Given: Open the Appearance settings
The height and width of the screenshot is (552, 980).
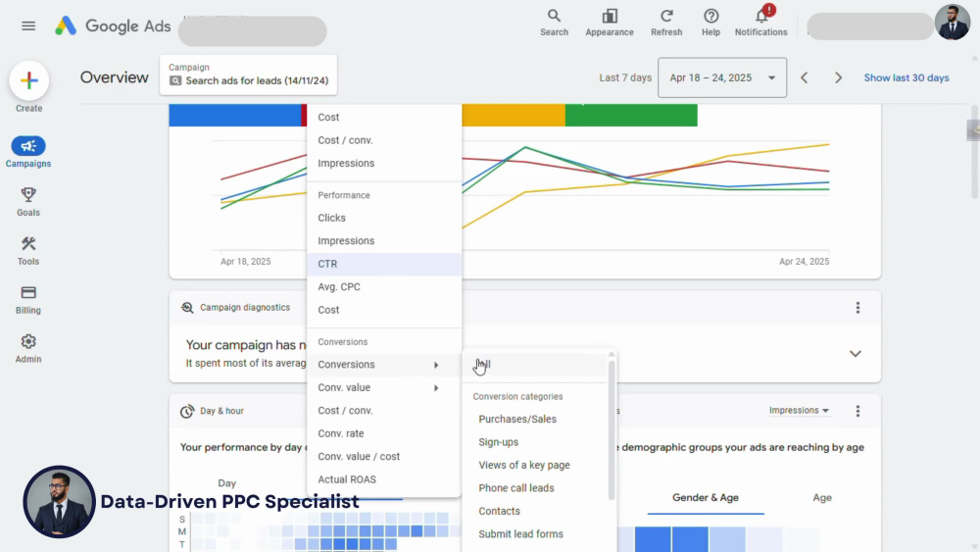Looking at the screenshot, I should [x=609, y=23].
